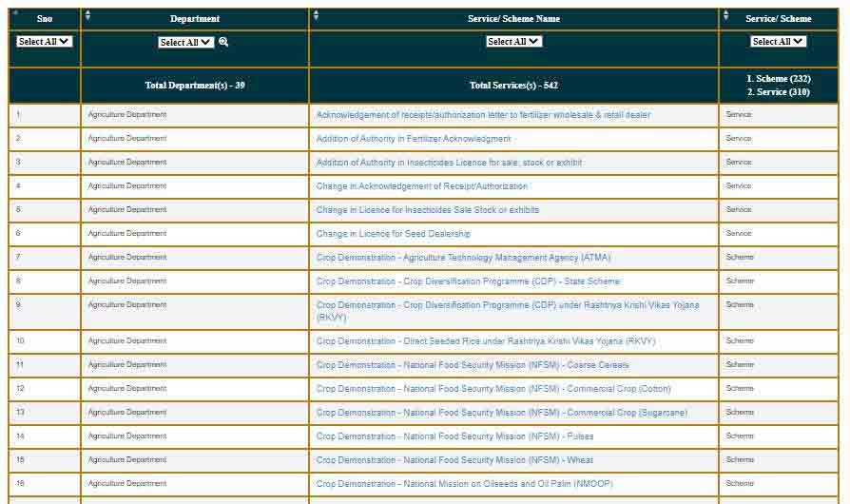Open the Department Select All dropdown
The width and height of the screenshot is (850, 504).
point(186,42)
